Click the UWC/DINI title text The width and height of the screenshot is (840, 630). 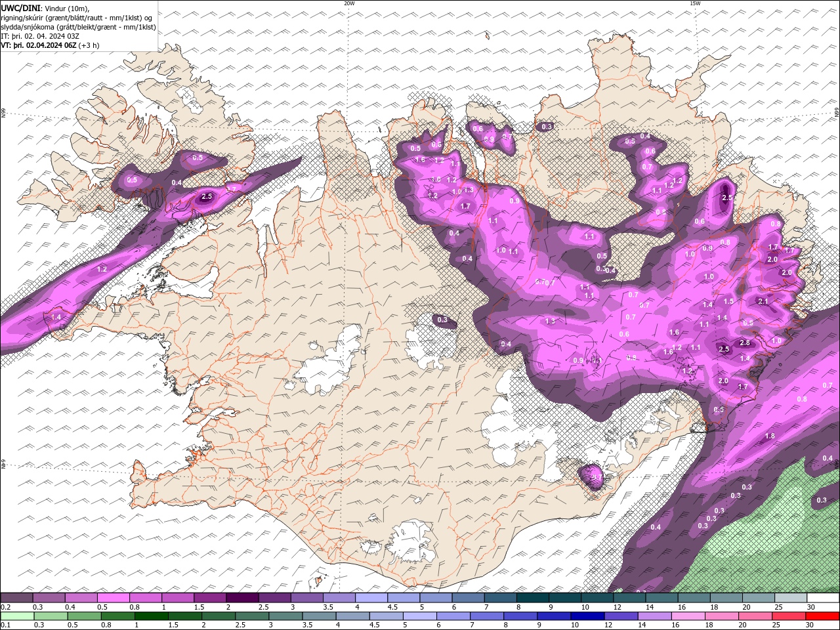click(x=20, y=8)
